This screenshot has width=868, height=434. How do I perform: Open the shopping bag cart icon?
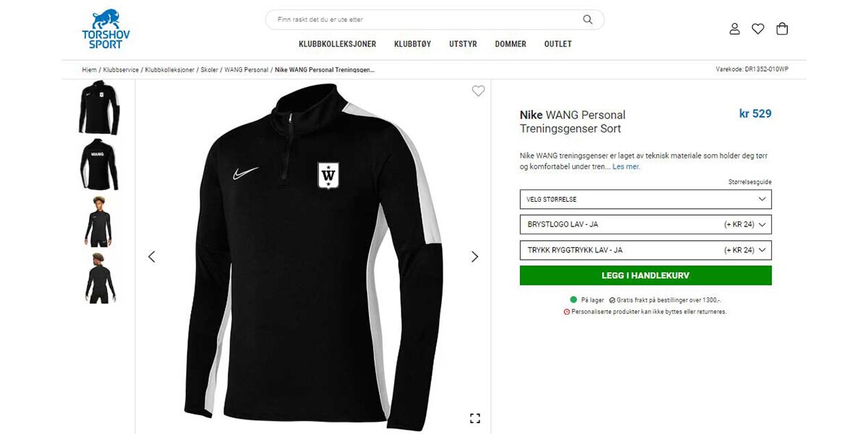(782, 29)
